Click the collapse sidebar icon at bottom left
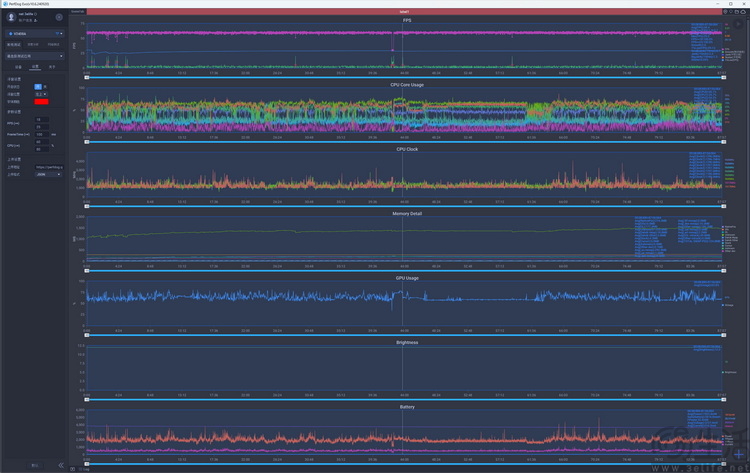The width and height of the screenshot is (750, 473). [61, 465]
